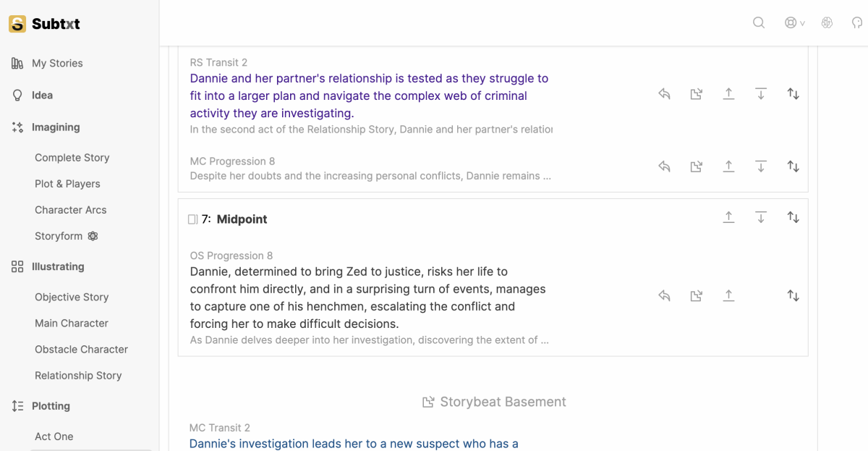
Task: Swap the order of the OS Progression 8 beat
Action: click(793, 295)
